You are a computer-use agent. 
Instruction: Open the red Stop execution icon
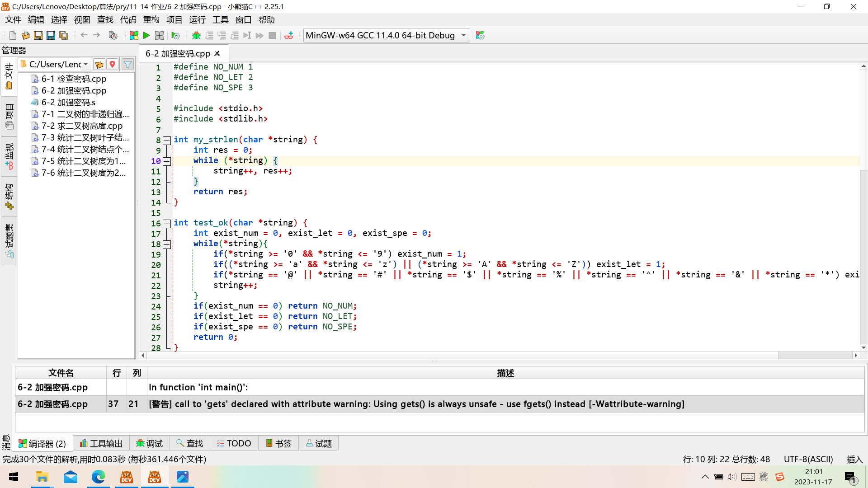(x=272, y=35)
